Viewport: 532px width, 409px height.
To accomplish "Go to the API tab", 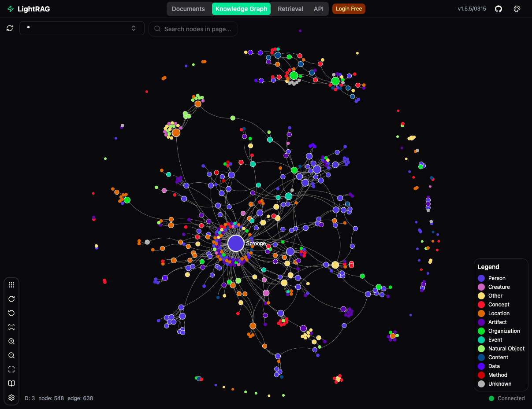I will pyautogui.click(x=319, y=9).
